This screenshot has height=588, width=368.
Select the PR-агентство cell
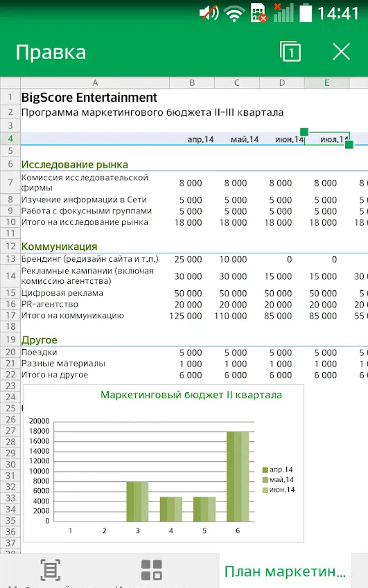click(x=49, y=304)
